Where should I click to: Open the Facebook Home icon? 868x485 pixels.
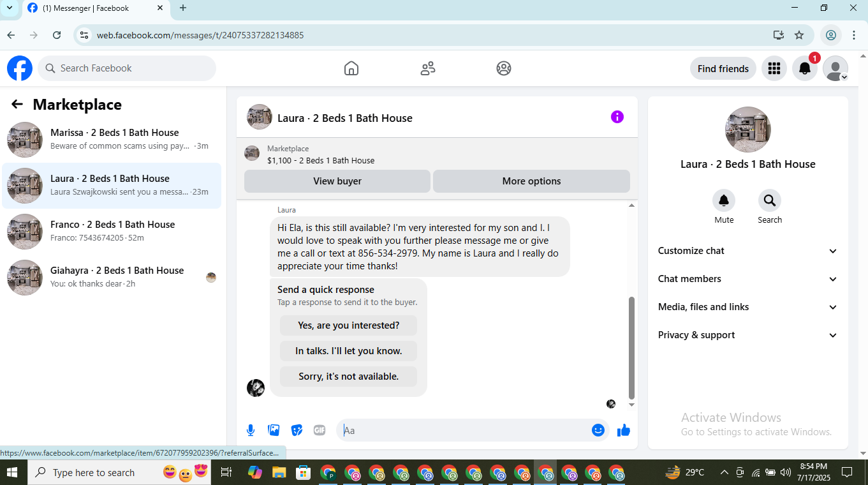[351, 68]
